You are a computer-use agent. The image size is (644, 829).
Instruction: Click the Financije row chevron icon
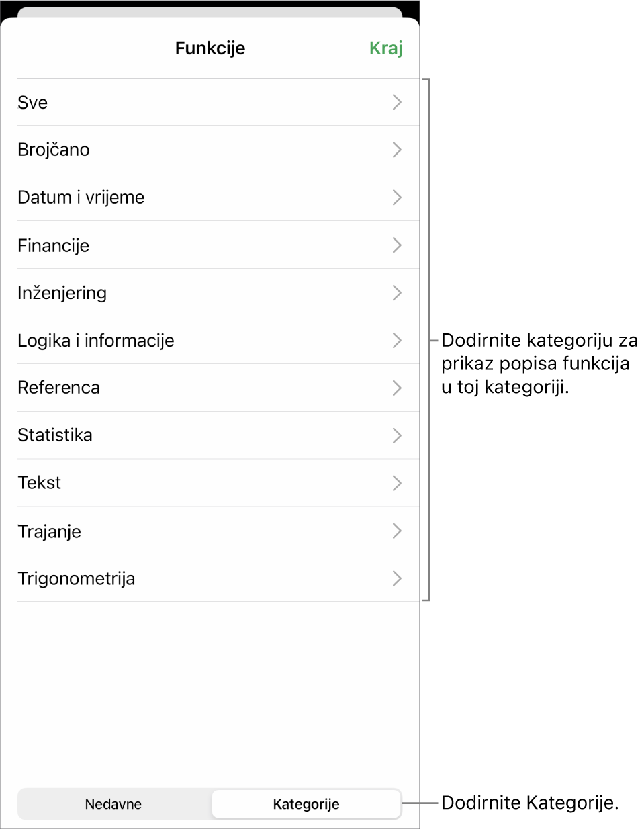pos(397,245)
